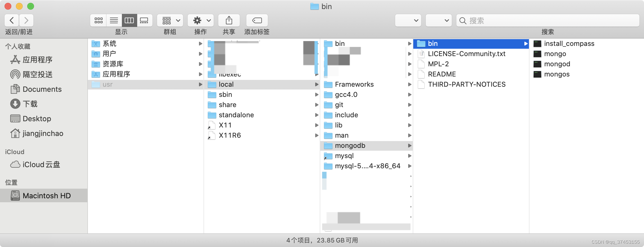The image size is (644, 247).
Task: Select Macintosh HD in the sidebar
Action: pos(44,196)
